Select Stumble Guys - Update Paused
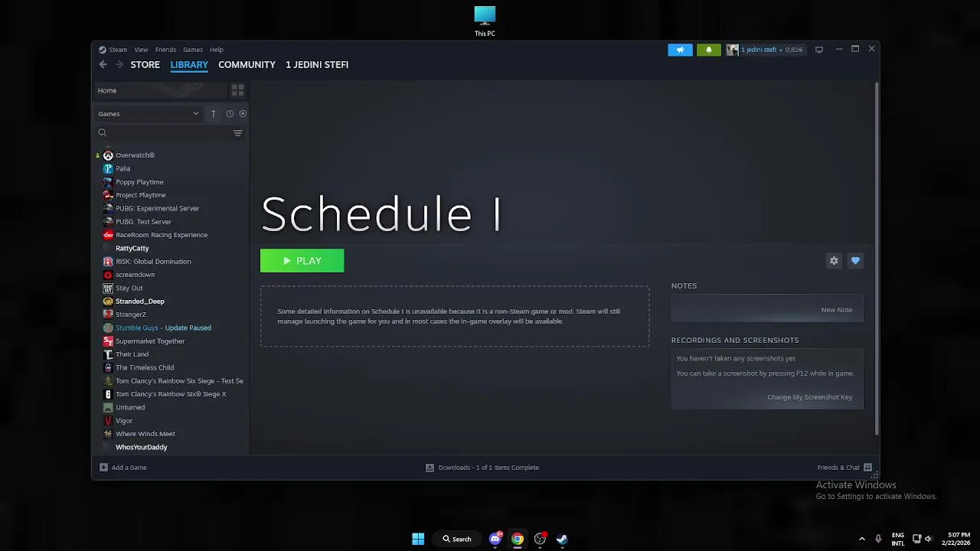980x551 pixels. (163, 328)
